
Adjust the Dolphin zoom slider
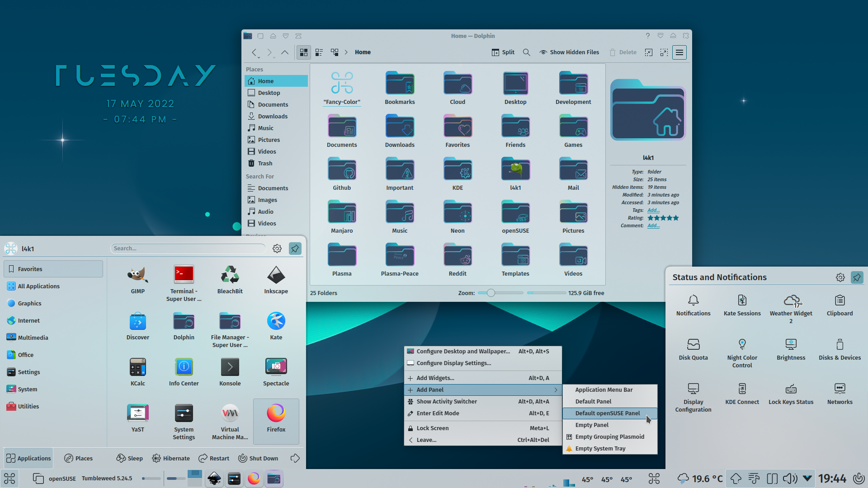pos(500,293)
